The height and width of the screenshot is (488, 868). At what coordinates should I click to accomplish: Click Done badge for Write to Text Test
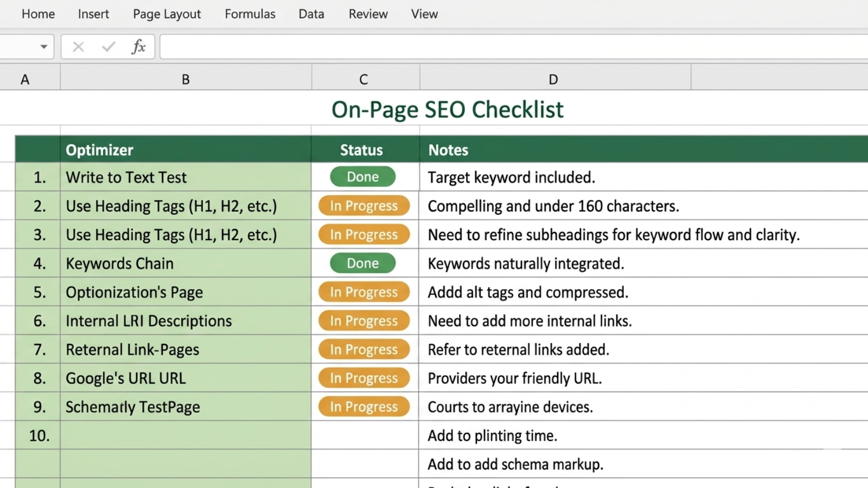(363, 177)
